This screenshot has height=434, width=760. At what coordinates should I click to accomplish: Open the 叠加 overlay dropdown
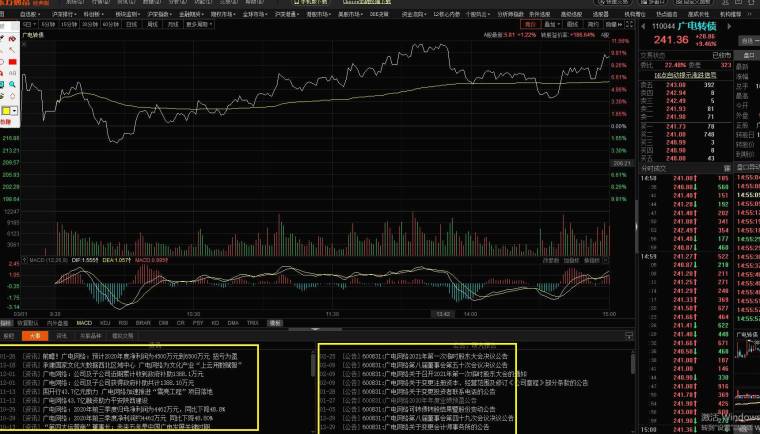click(552, 24)
